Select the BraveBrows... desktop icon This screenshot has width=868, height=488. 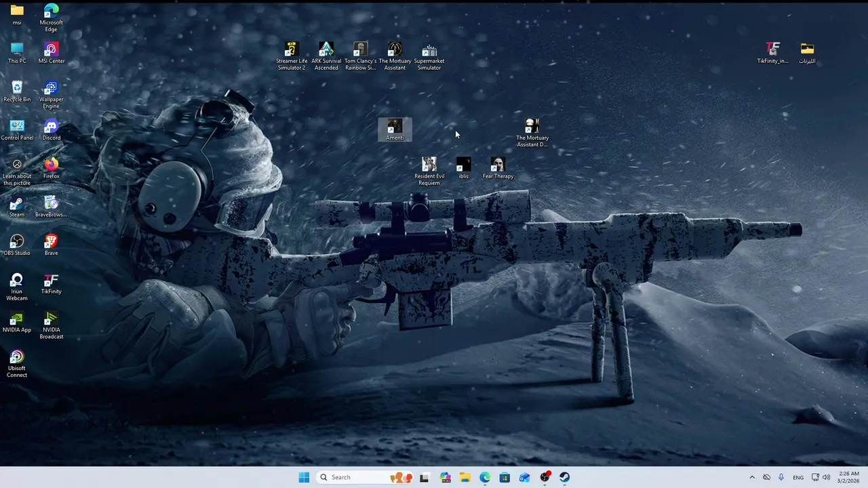51,207
